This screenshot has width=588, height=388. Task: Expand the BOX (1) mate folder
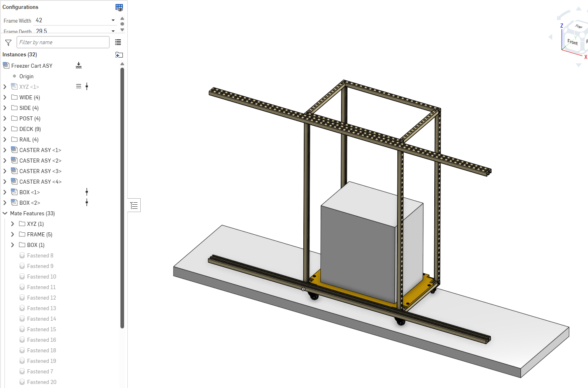pyautogui.click(x=13, y=245)
